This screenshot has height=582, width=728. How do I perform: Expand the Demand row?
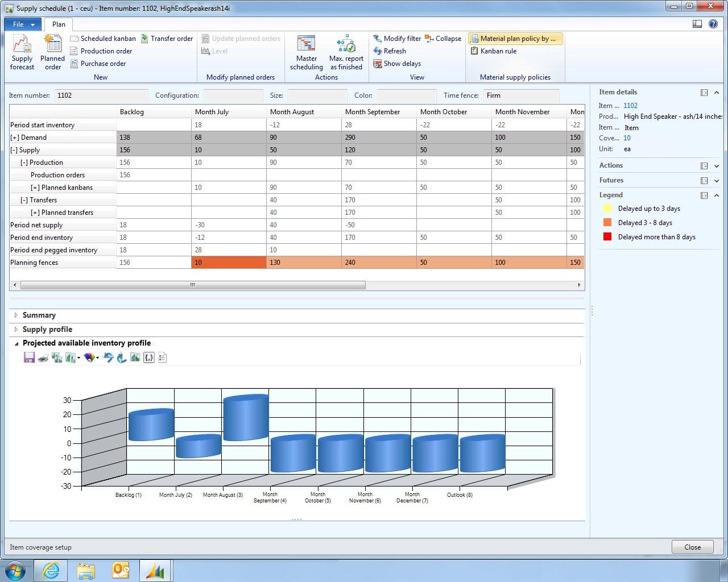[15, 138]
